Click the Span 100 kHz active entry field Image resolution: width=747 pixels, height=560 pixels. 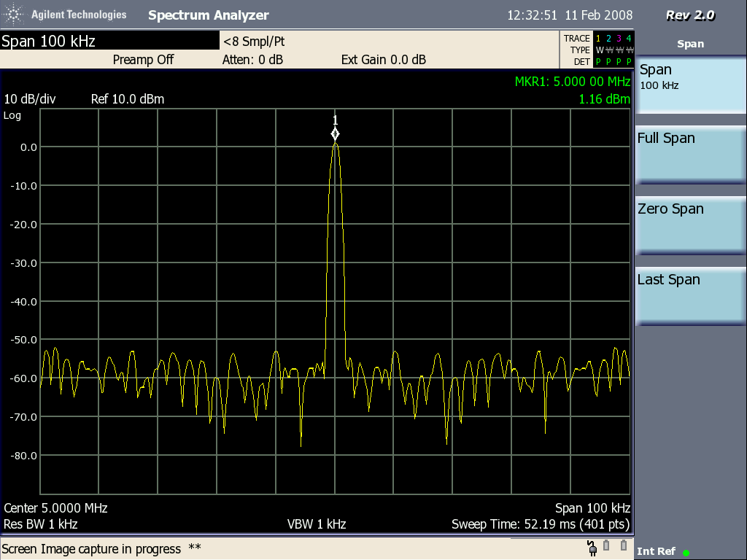pos(109,41)
